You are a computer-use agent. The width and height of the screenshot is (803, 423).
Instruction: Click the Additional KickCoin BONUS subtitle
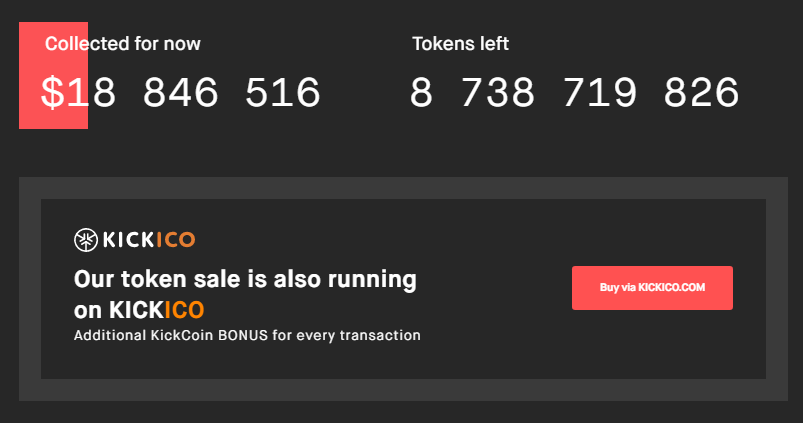247,335
